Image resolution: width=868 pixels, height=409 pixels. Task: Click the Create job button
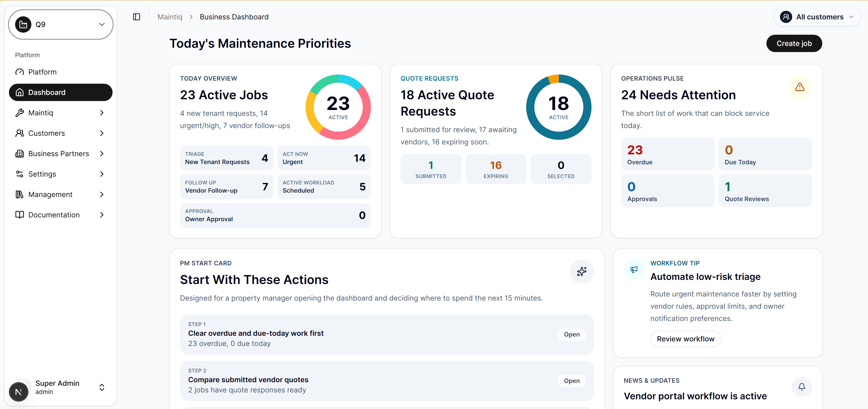pyautogui.click(x=794, y=43)
